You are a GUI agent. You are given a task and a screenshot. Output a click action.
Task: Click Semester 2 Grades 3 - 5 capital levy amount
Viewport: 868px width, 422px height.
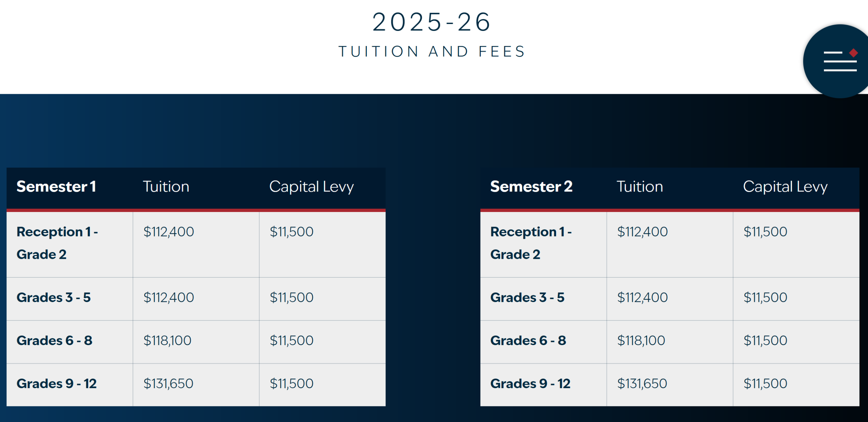click(x=765, y=297)
